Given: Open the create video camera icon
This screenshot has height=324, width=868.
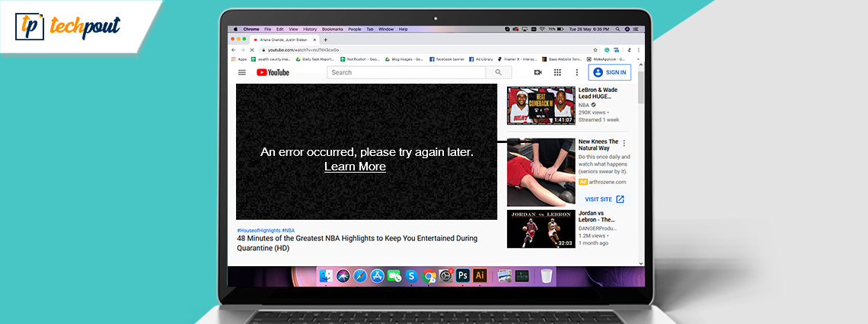Looking at the screenshot, I should tap(538, 72).
